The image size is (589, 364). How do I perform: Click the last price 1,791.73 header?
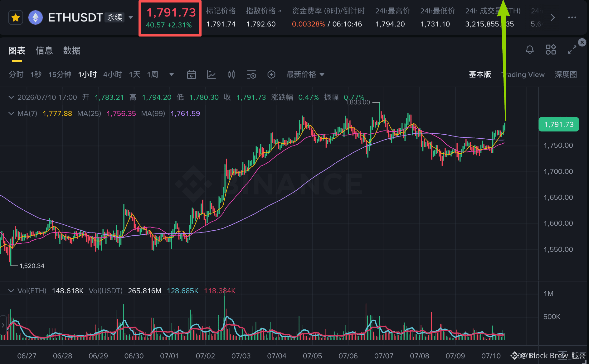(x=171, y=12)
